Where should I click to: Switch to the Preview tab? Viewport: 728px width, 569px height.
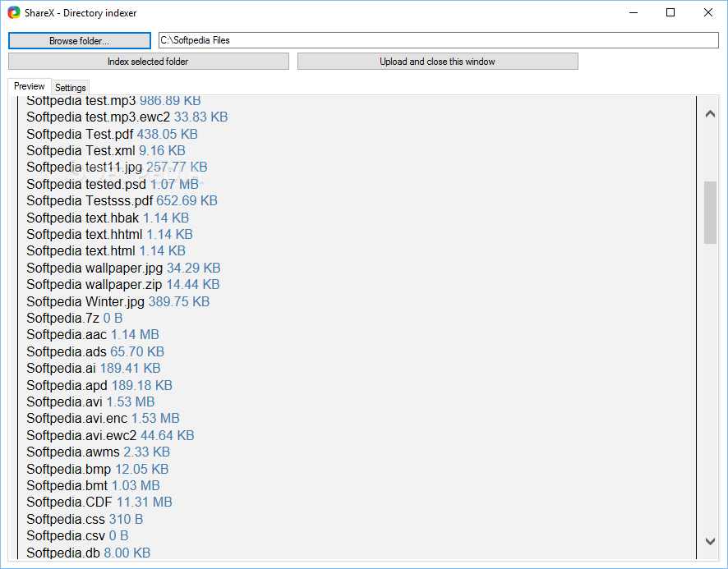coord(30,86)
